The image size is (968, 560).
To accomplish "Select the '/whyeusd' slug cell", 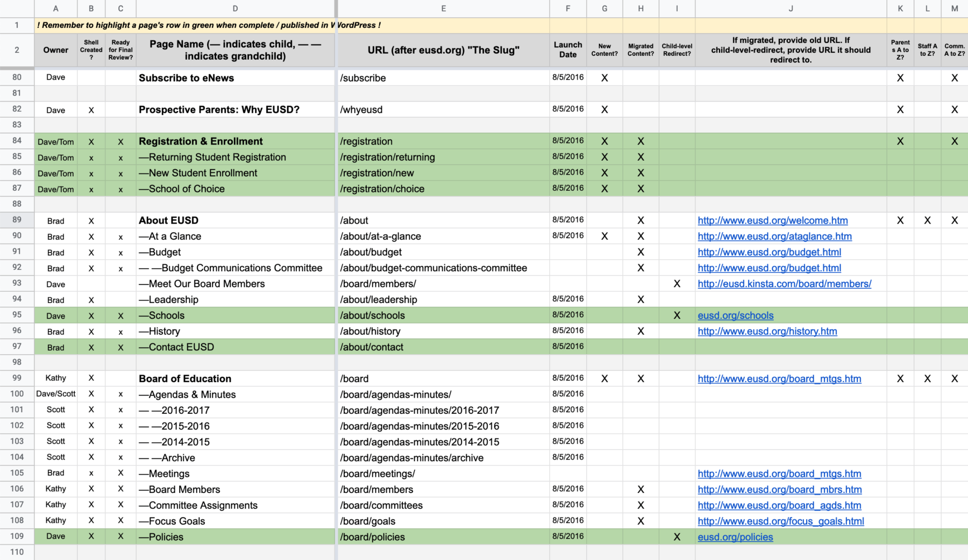I will tap(444, 110).
